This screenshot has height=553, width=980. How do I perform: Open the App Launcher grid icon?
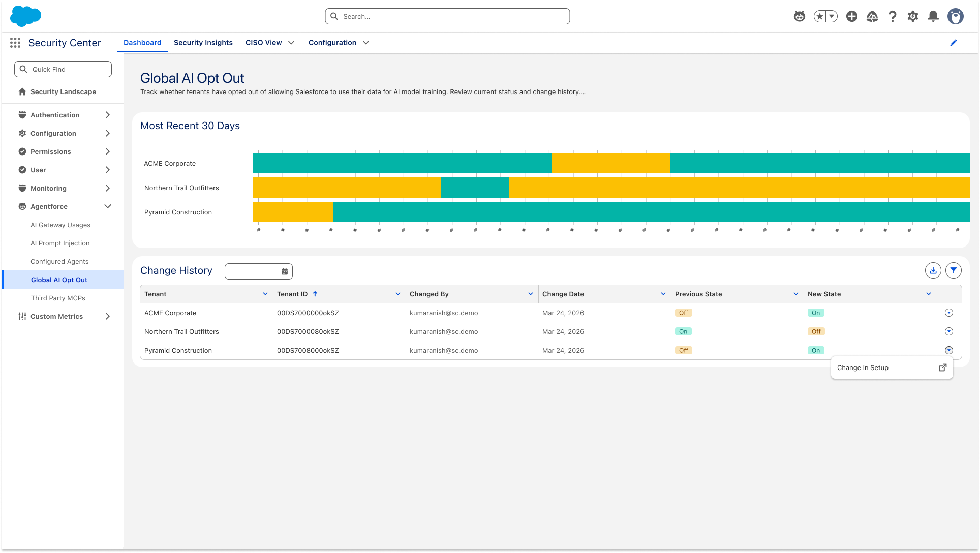point(15,43)
